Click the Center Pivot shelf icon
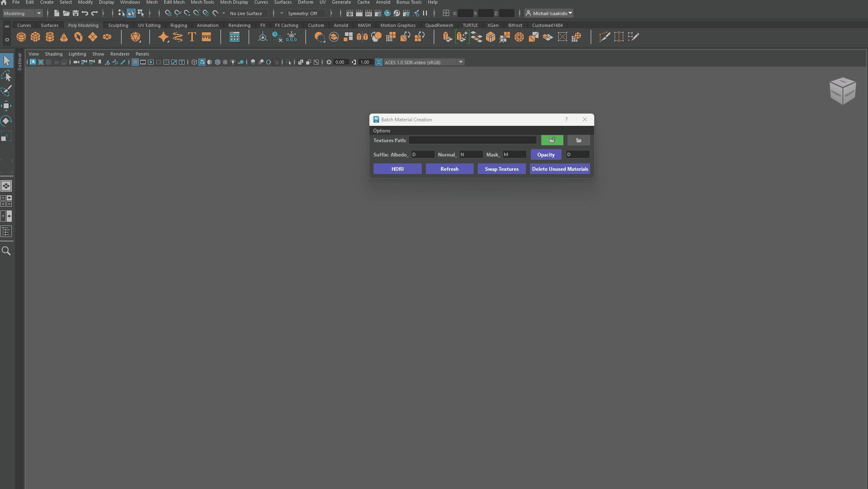868x489 pixels. point(263,37)
